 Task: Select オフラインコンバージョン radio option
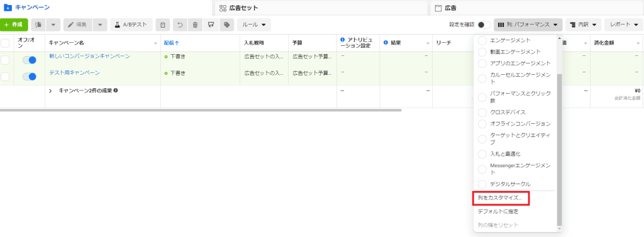[x=482, y=124]
